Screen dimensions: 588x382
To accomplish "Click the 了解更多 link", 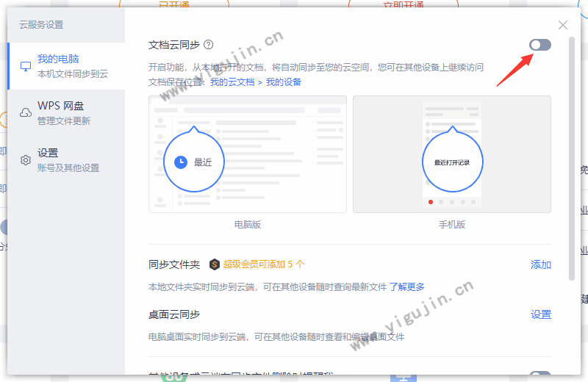I will 406,286.
